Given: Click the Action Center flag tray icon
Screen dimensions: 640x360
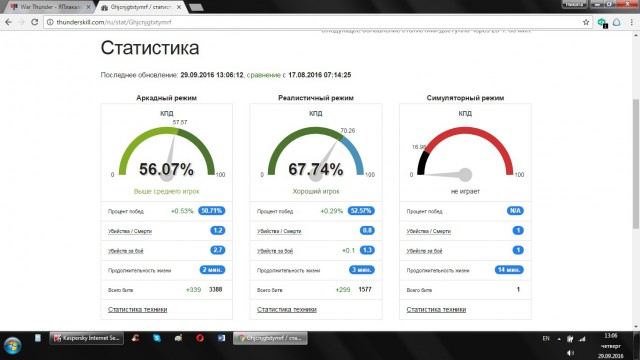Looking at the screenshot, I should (x=570, y=339).
